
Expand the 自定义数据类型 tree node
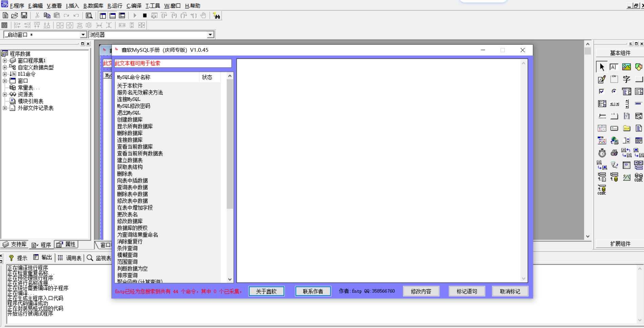pos(5,67)
